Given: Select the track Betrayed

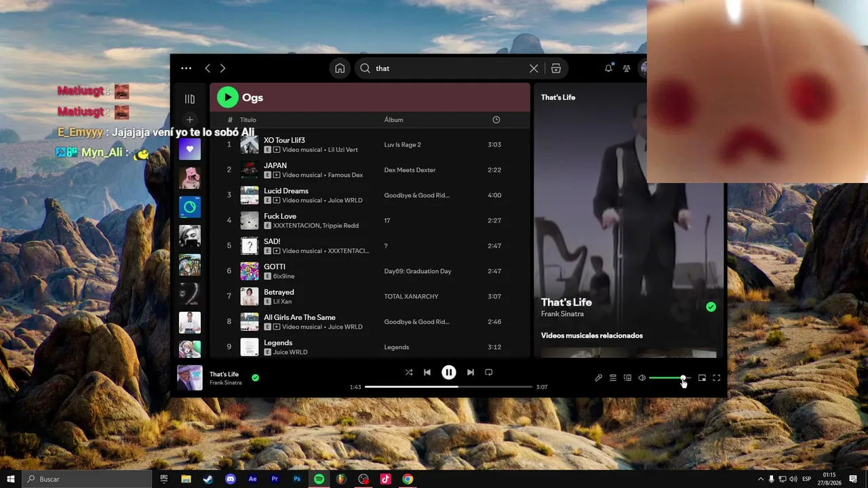Looking at the screenshot, I should (x=279, y=292).
